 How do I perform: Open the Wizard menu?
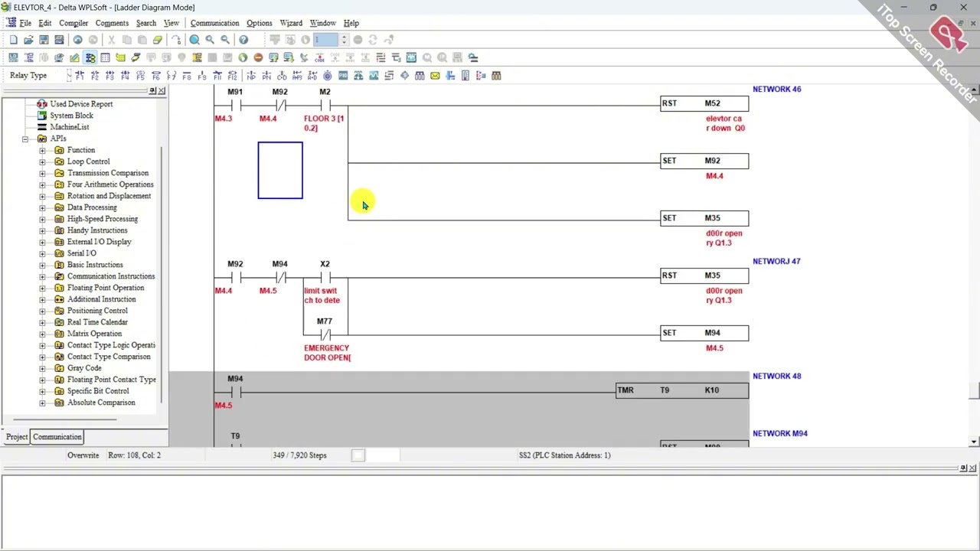(x=291, y=23)
